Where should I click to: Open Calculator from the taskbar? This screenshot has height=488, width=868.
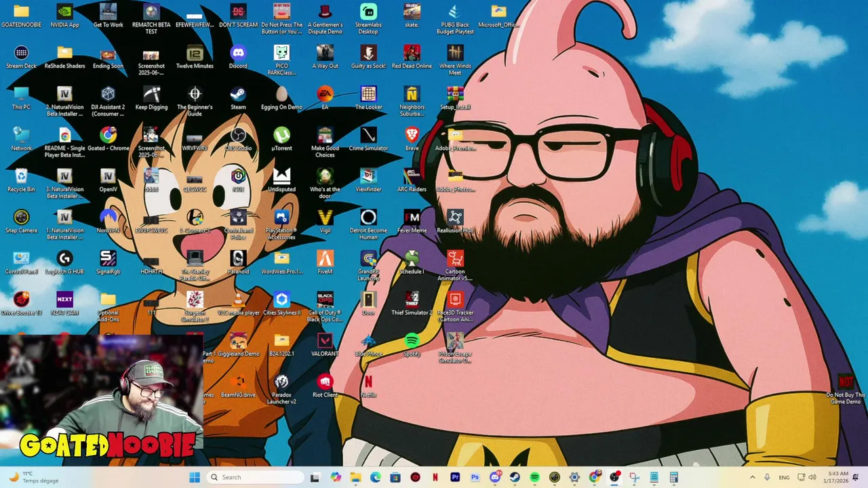(x=674, y=477)
